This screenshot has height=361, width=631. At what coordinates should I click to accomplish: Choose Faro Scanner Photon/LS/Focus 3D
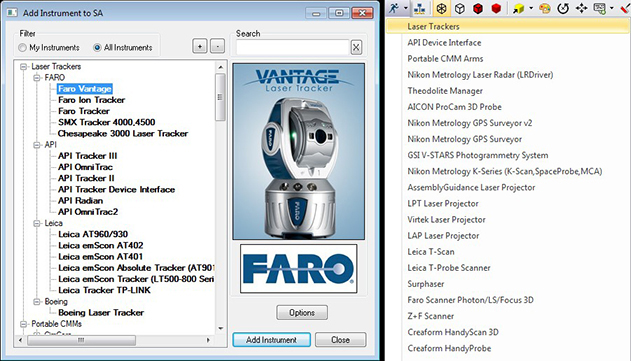click(x=470, y=300)
